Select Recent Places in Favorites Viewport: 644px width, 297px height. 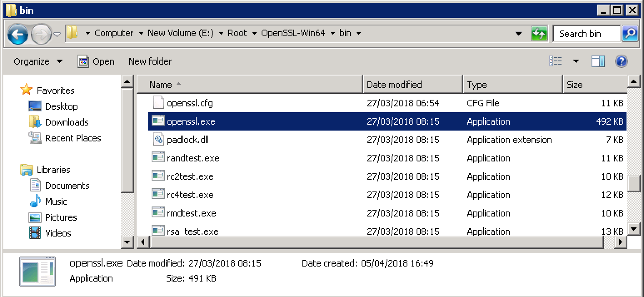pyautogui.click(x=73, y=138)
